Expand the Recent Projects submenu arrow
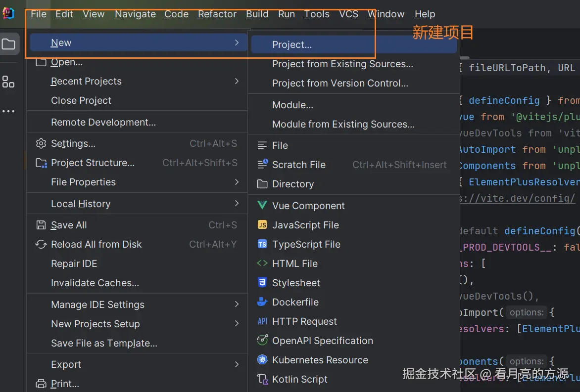The height and width of the screenshot is (392, 580). pyautogui.click(x=237, y=81)
